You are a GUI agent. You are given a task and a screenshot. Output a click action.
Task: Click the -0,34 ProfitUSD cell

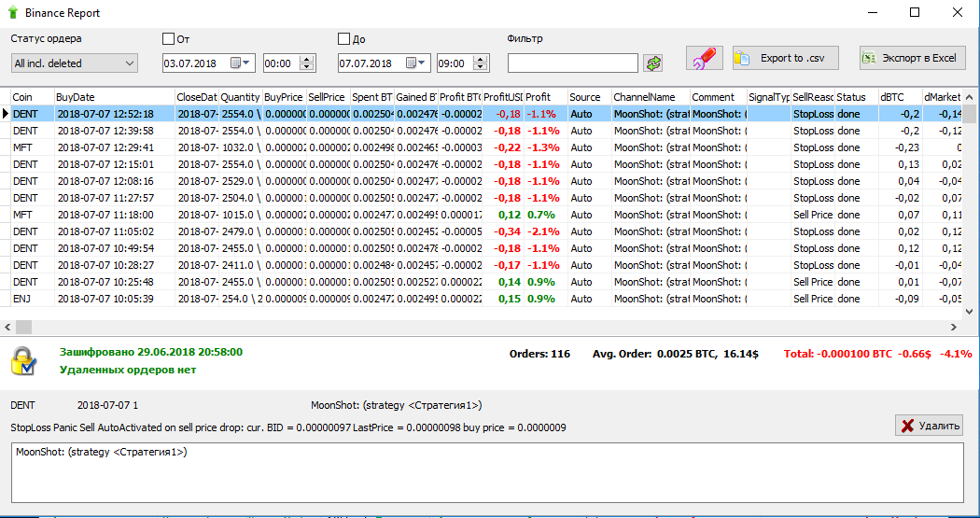[x=502, y=231]
